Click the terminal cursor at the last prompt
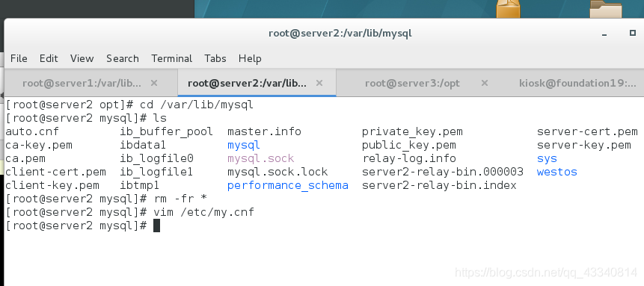 point(156,226)
